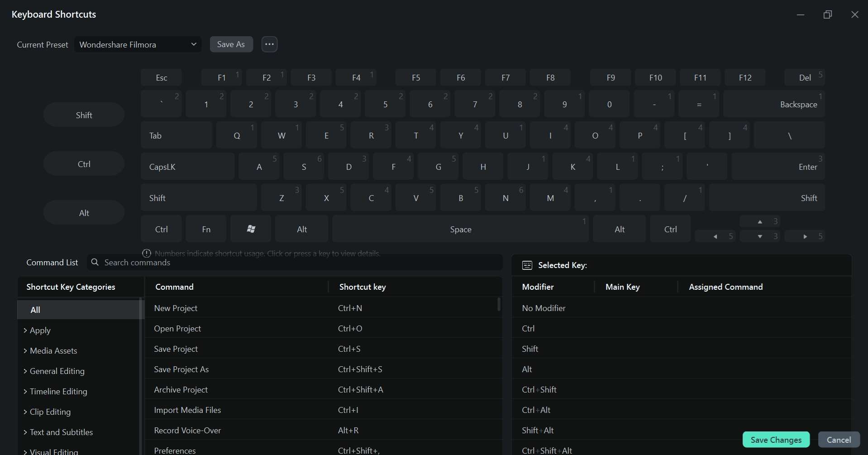Click the left Shift key on keyboard
868x455 pixels.
(x=199, y=197)
